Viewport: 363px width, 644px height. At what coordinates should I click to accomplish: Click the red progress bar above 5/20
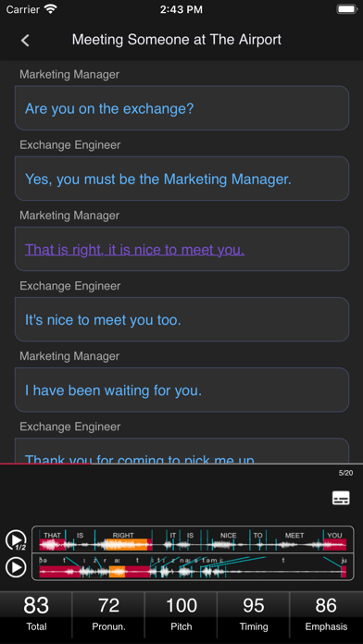click(x=45, y=464)
